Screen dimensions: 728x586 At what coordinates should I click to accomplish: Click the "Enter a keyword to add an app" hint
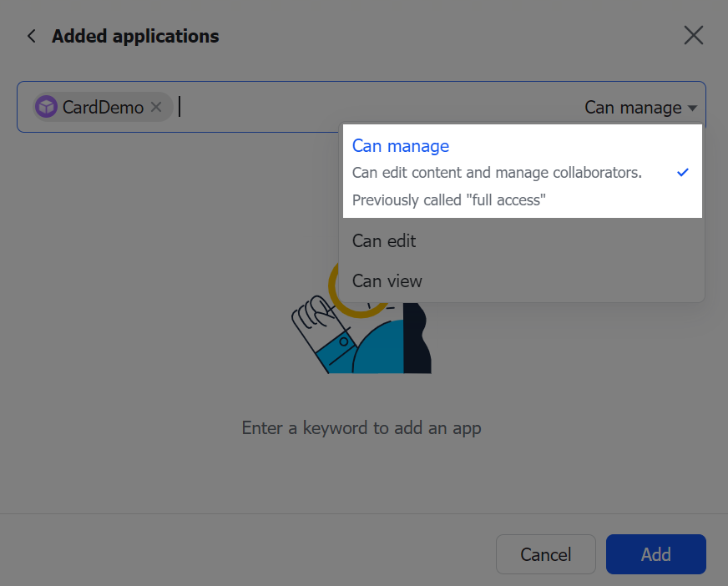pos(361,428)
